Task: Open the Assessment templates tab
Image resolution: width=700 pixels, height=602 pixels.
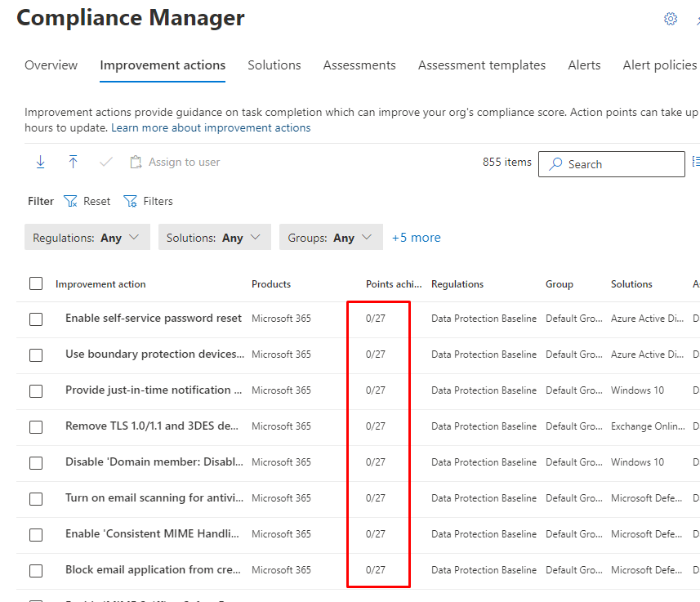Action: (x=481, y=65)
